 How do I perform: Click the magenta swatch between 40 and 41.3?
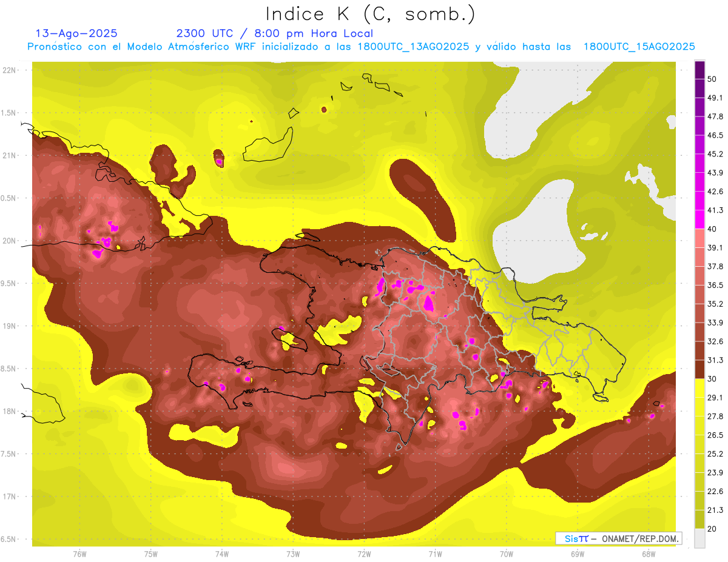pyautogui.click(x=699, y=219)
